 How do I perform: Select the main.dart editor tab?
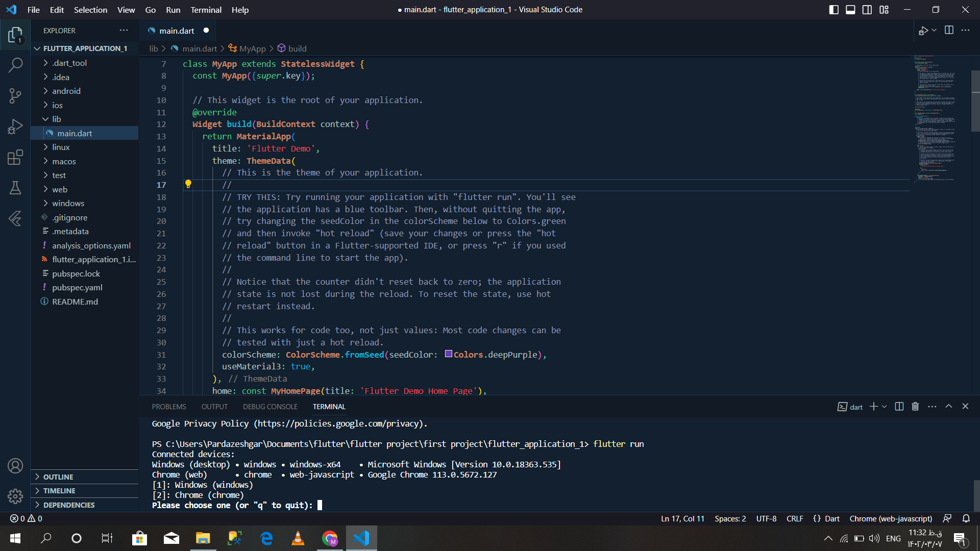click(177, 31)
